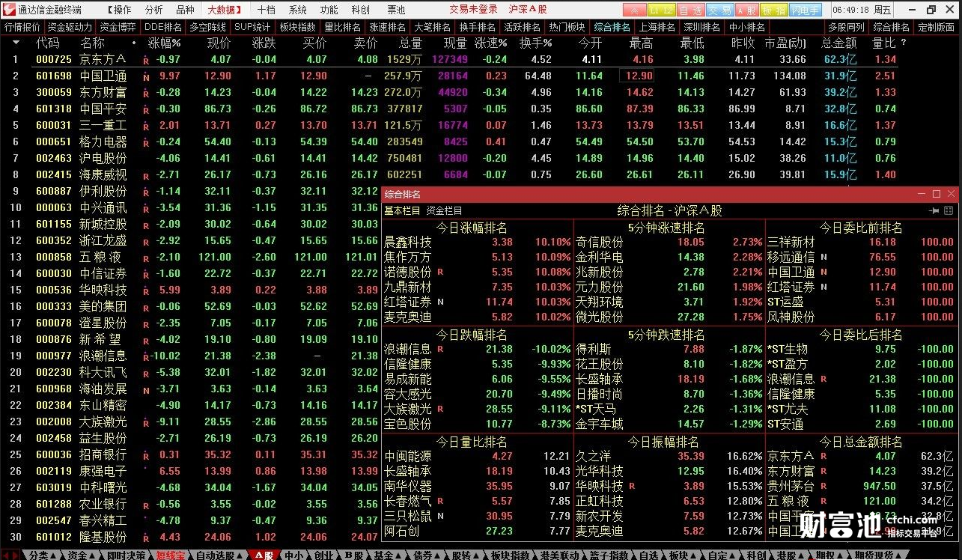Click the 定制版面 button
The image size is (962, 560).
[x=936, y=27]
